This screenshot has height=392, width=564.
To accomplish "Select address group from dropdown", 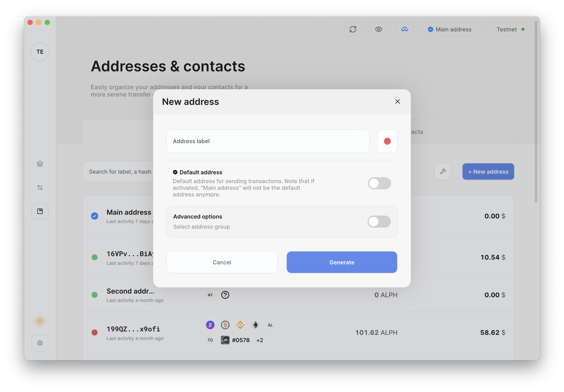I will (201, 227).
